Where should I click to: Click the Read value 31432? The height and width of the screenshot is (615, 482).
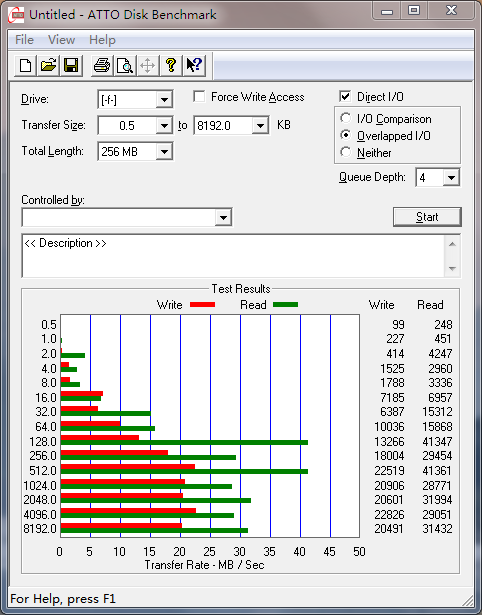click(x=437, y=528)
